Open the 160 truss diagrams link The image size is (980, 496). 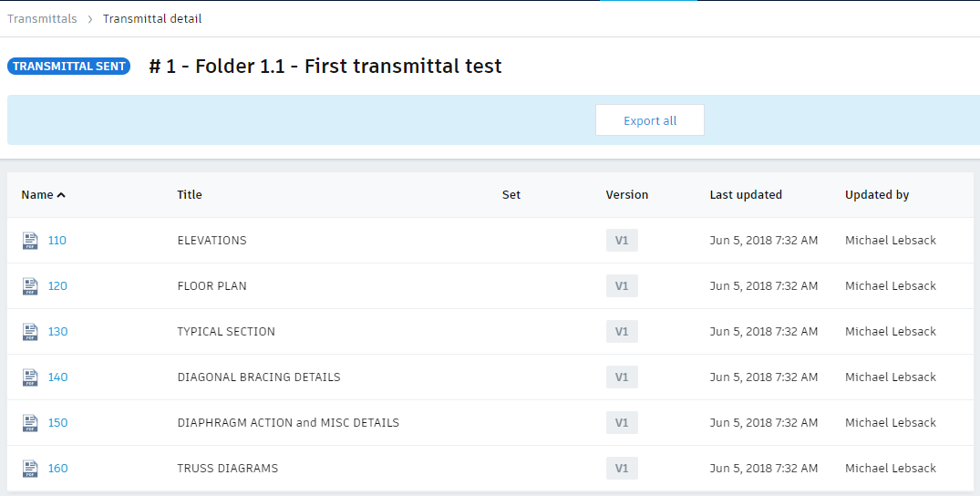coord(57,469)
